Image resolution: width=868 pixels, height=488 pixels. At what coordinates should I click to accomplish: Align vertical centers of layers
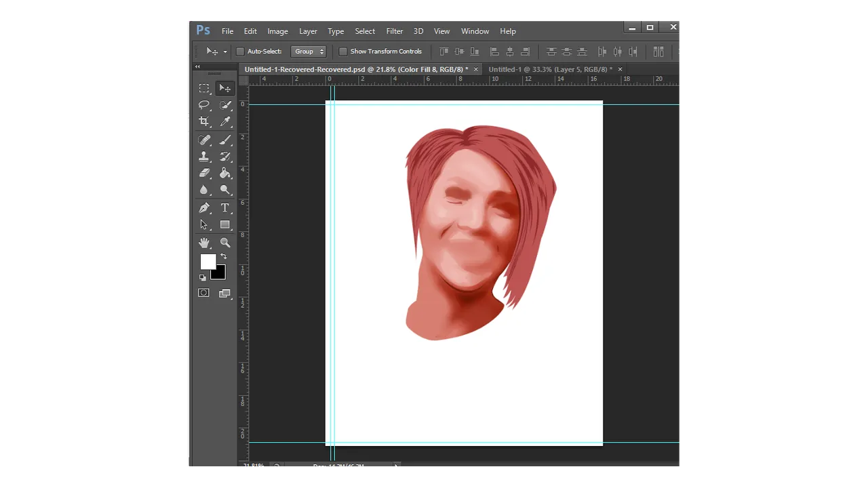[459, 52]
